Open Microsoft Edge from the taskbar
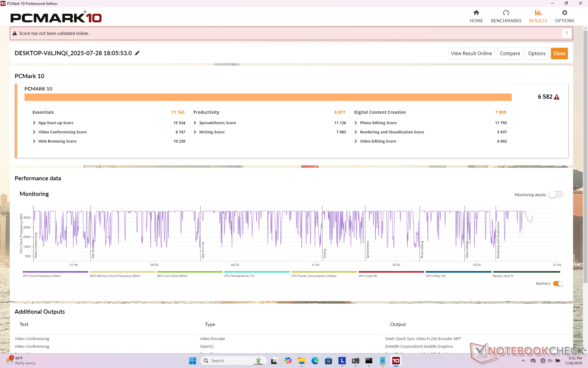Screen dimensions: 588x368 315,361
